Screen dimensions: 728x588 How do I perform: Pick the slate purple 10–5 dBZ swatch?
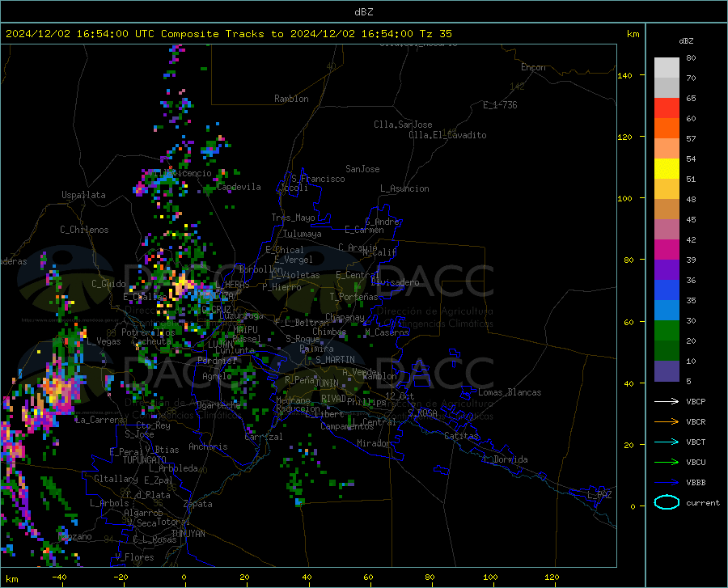tap(667, 371)
